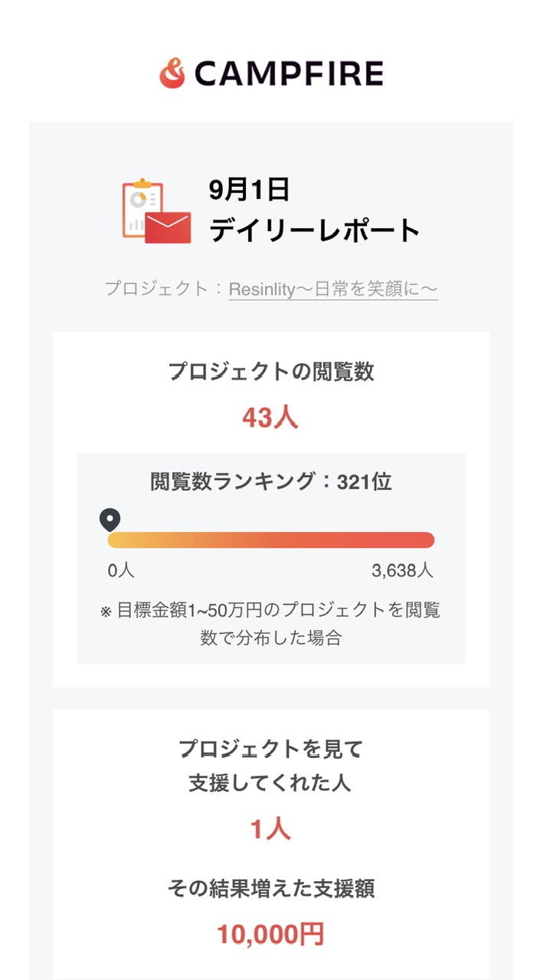Click the プロジェクト： label text

(165, 289)
